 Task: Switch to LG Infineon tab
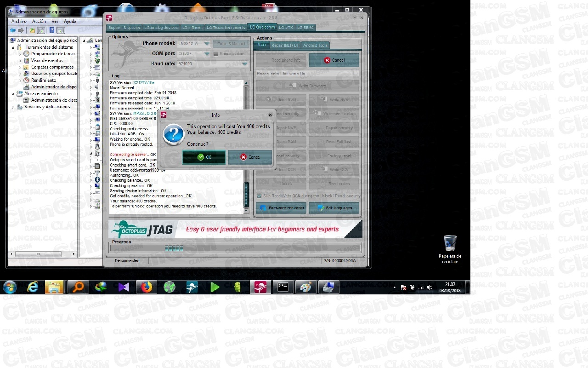[x=192, y=28]
